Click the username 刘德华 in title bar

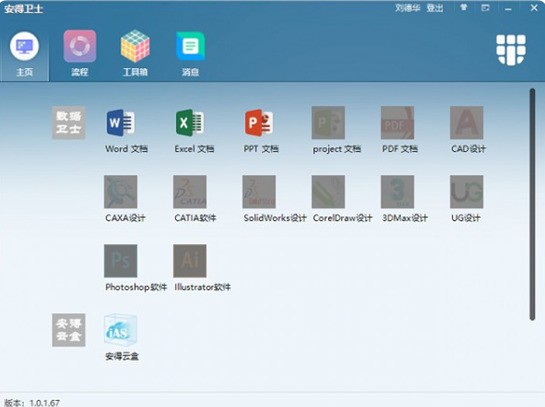tap(408, 8)
